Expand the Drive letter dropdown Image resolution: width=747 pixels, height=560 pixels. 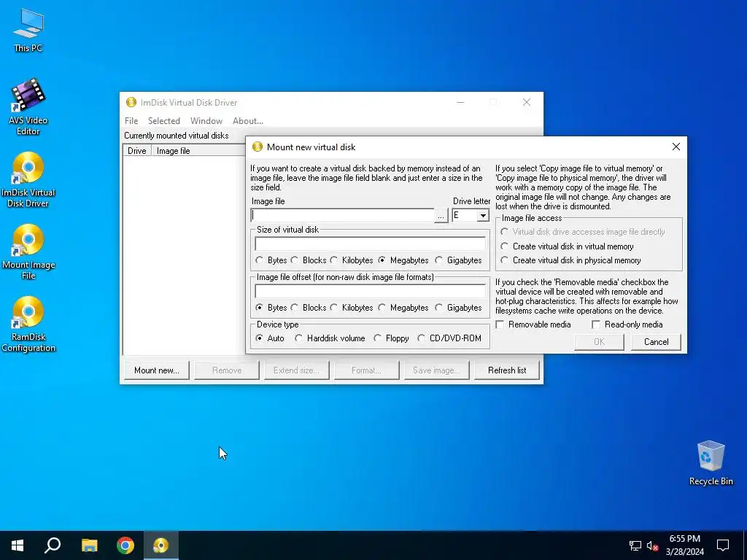pyautogui.click(x=483, y=215)
